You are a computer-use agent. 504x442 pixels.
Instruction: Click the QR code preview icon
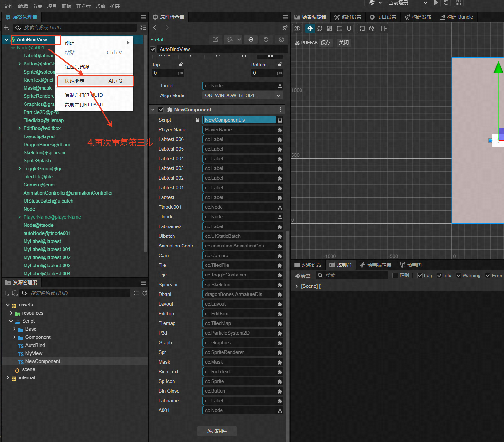click(x=459, y=3)
